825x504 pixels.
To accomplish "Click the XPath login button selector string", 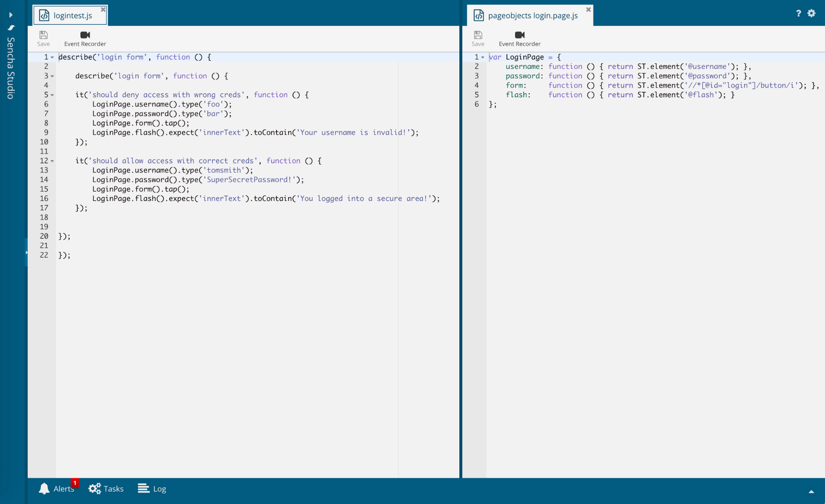I will 741,85.
